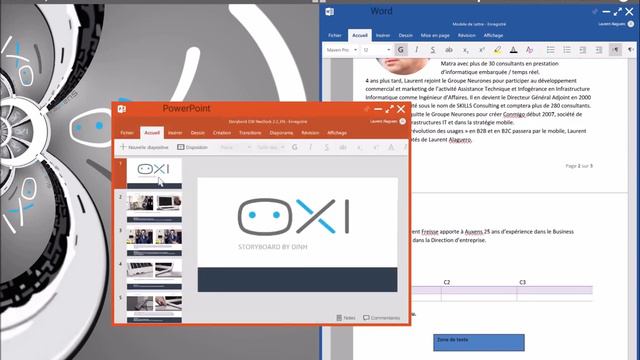The height and width of the screenshot is (360, 640).
Task: Select the blue 'Zone de texte' box in Word
Action: tap(479, 342)
